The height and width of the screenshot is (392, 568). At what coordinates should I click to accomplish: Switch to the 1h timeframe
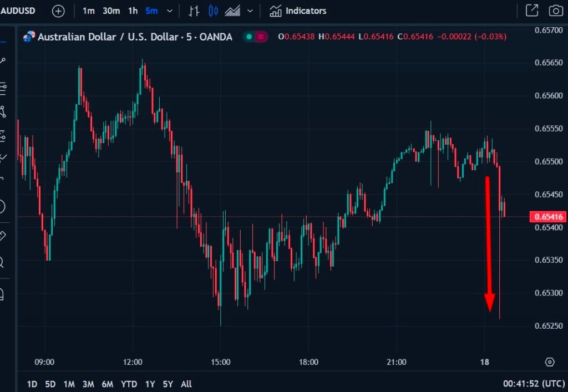coord(133,11)
